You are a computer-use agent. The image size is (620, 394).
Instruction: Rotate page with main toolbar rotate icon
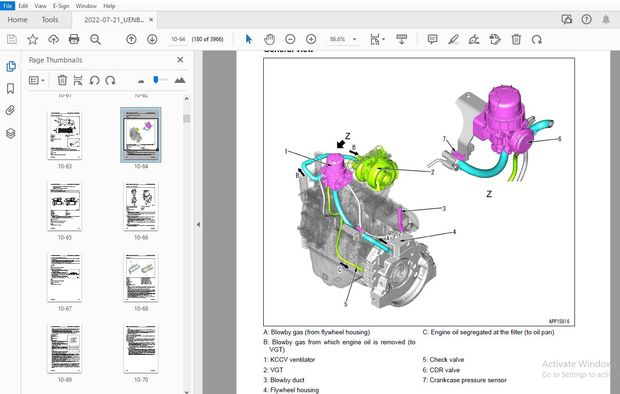coord(537,39)
